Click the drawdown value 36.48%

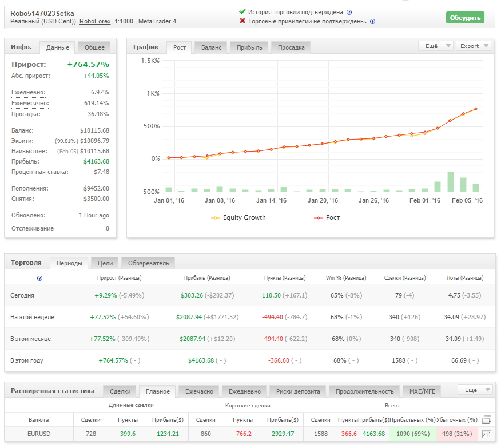point(98,114)
